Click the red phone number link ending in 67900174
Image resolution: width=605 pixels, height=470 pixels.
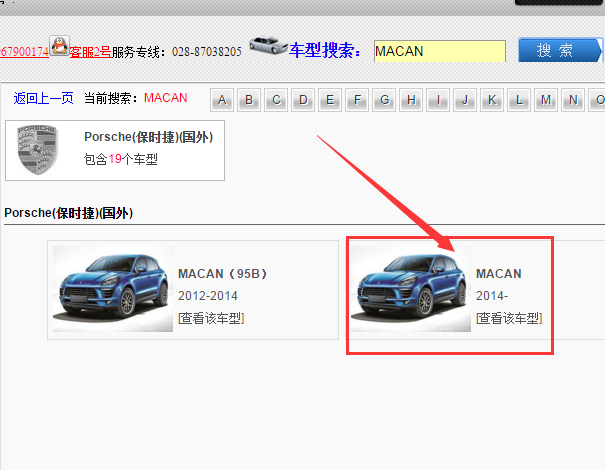[x=24, y=52]
